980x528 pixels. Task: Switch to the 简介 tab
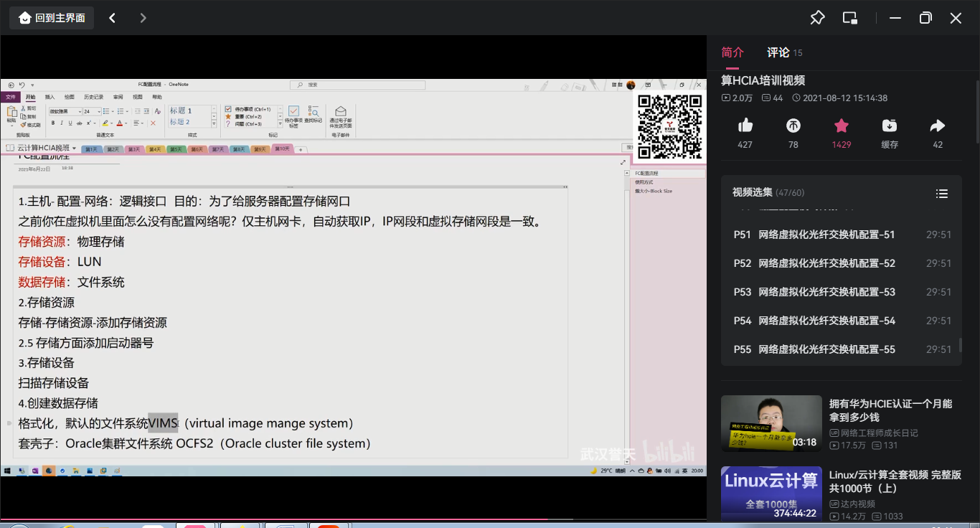pyautogui.click(x=732, y=52)
